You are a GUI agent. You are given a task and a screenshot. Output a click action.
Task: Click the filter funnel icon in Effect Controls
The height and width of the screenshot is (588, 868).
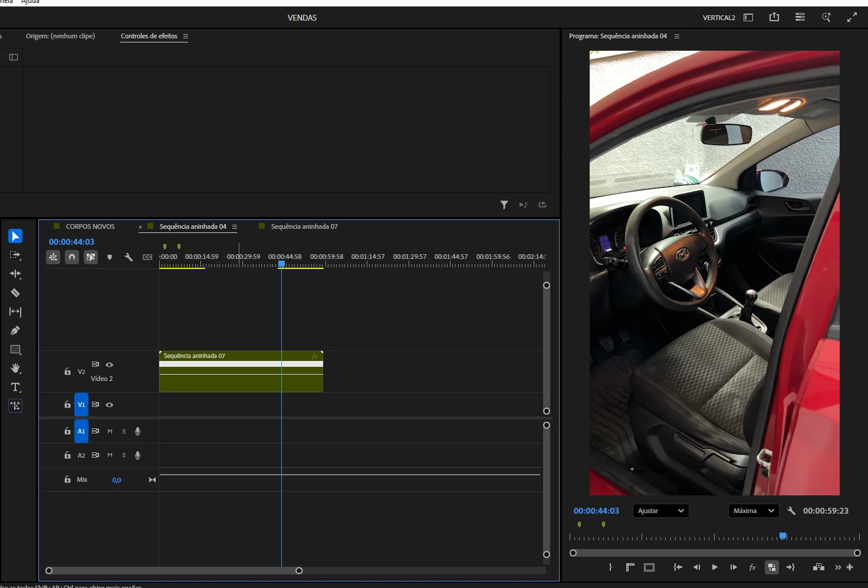pyautogui.click(x=504, y=205)
